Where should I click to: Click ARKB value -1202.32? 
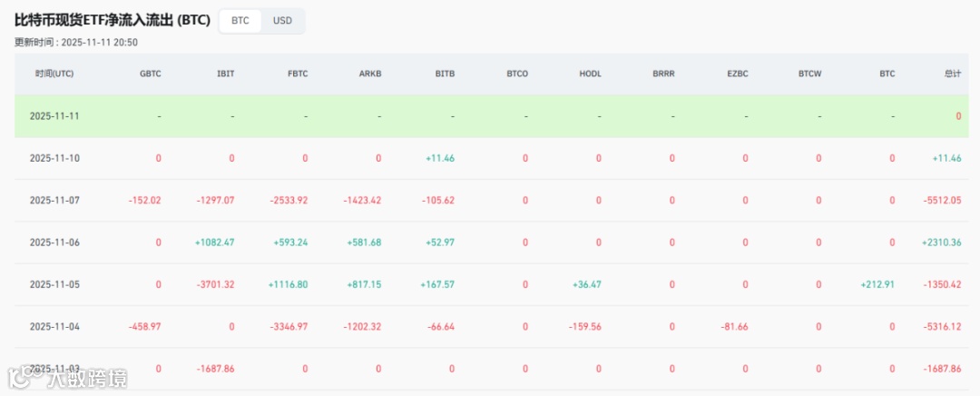point(362,327)
